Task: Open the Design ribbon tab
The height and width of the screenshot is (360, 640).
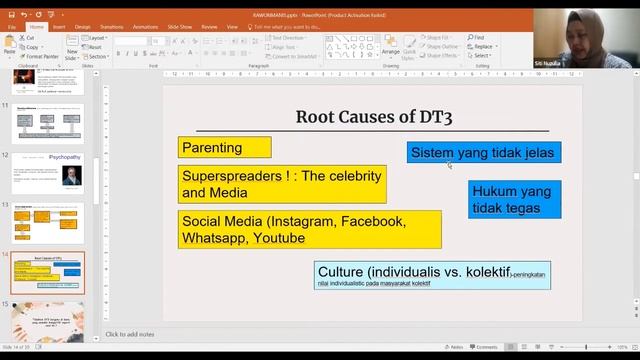Action: 82,27
